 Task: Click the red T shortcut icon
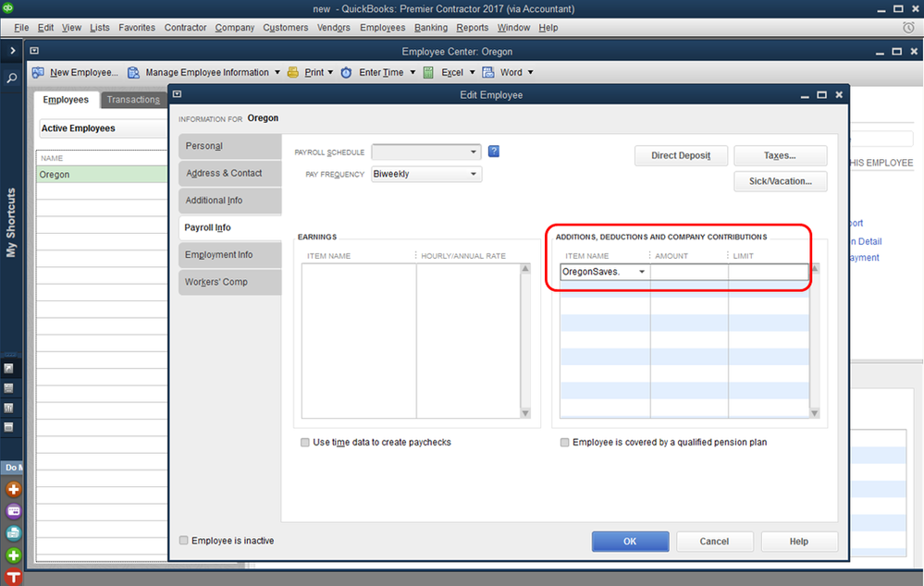tap(13, 577)
